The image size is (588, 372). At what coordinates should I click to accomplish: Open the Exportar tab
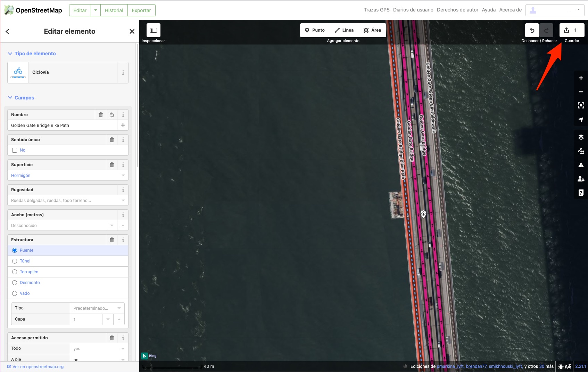point(141,10)
